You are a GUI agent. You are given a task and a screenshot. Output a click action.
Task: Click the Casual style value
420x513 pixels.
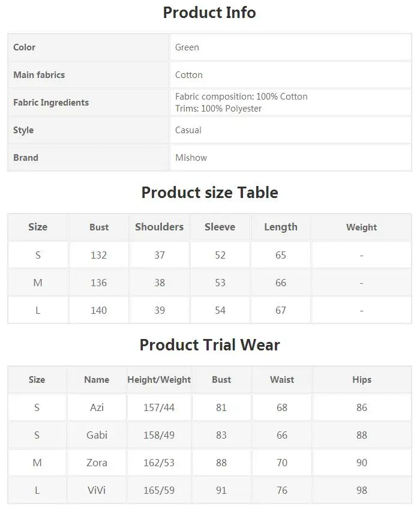(188, 130)
